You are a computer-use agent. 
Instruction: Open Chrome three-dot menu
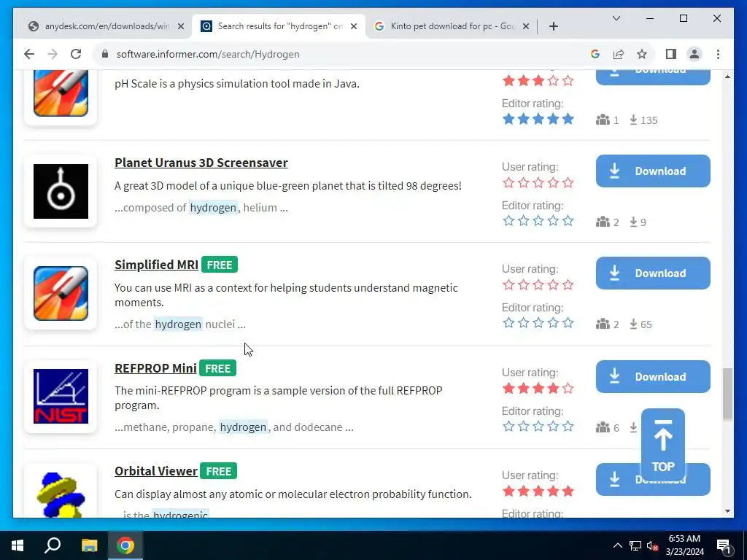pyautogui.click(x=718, y=54)
